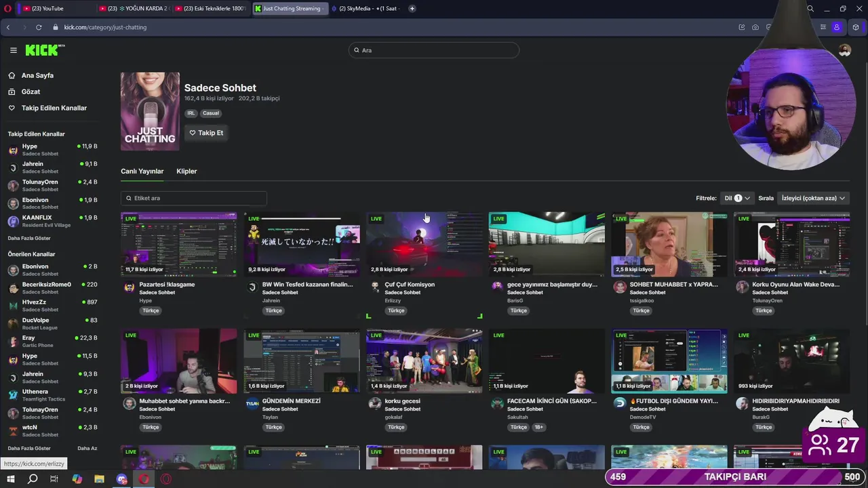Collapse recommendations with Daha Az
This screenshot has height=488, width=868.
point(87,448)
